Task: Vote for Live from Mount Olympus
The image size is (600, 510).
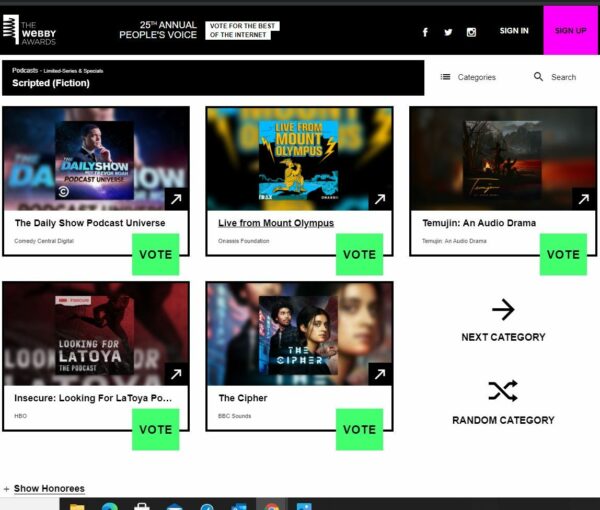Action: tap(359, 254)
